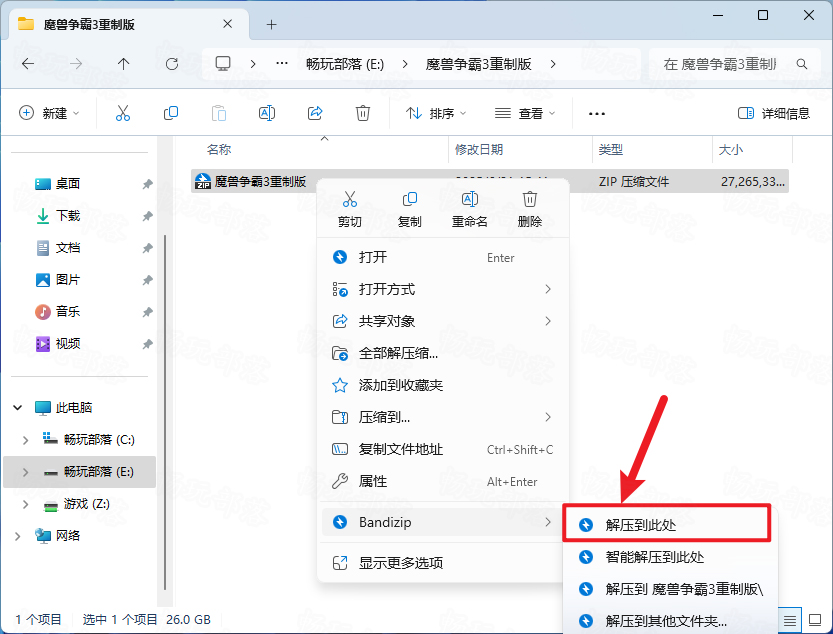Choose 显示更多选项

click(x=443, y=563)
